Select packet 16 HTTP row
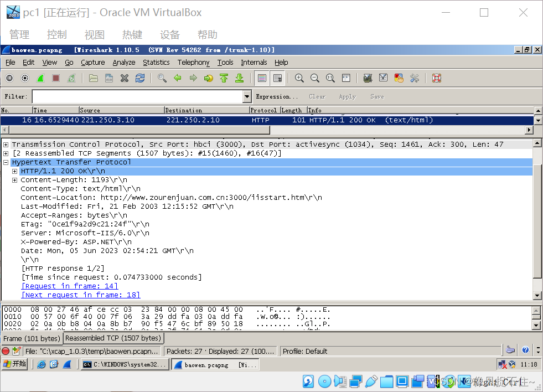This screenshot has width=543, height=392. coord(267,120)
